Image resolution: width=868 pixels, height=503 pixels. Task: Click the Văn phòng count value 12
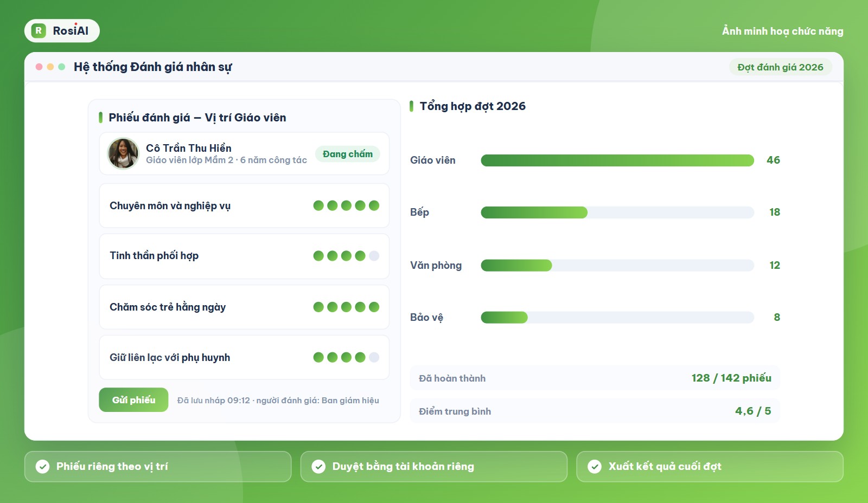[775, 266]
